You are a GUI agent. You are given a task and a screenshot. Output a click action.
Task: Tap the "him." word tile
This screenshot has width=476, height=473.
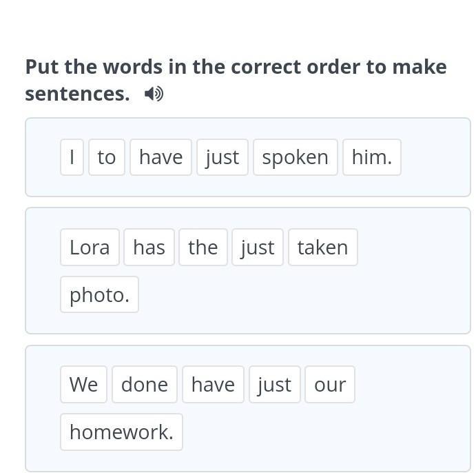click(x=371, y=157)
